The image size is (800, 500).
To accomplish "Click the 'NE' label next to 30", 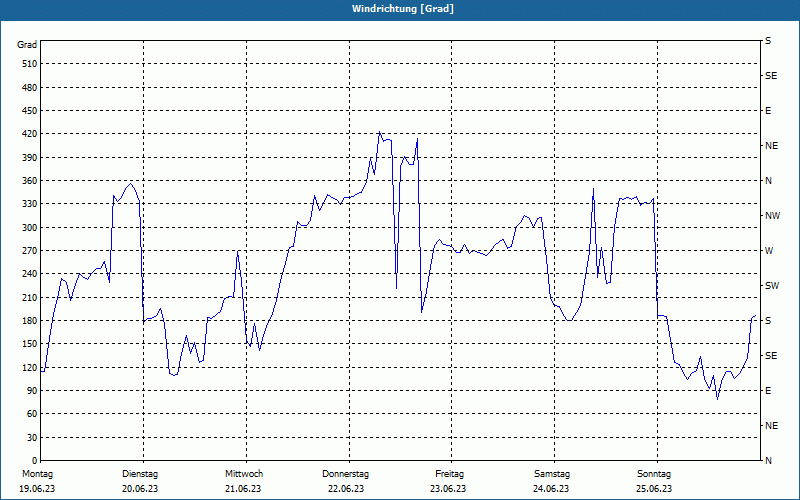I will pyautogui.click(x=771, y=426).
